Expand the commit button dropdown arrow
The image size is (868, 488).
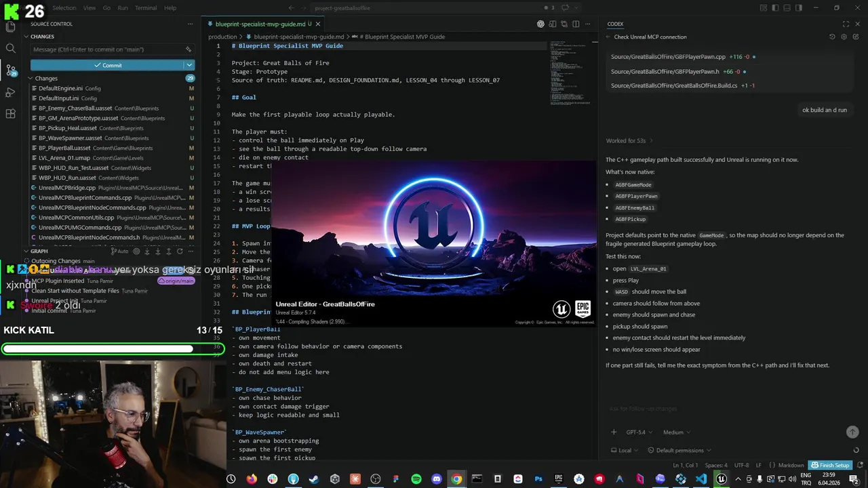189,65
